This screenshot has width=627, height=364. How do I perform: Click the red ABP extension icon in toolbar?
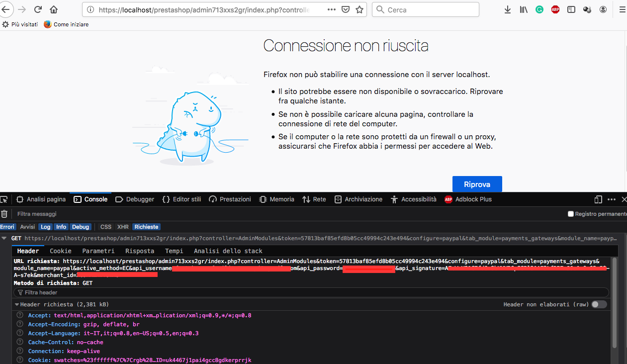pyautogui.click(x=555, y=9)
